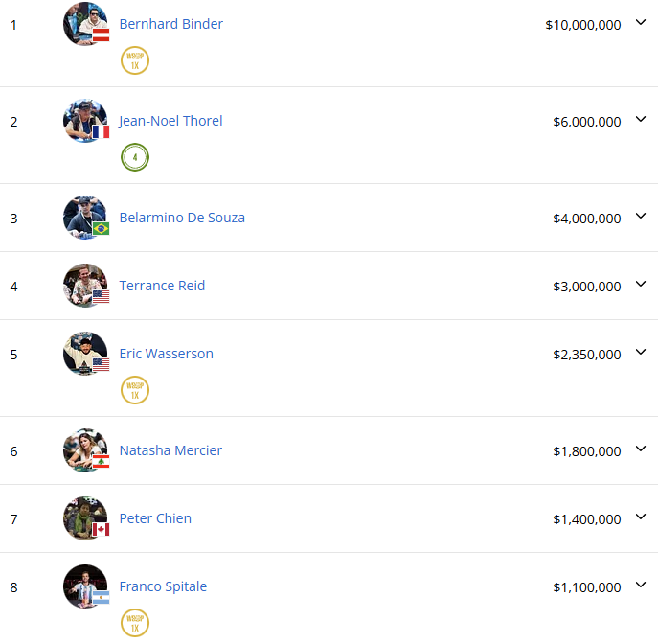Expand Terrance Reid's $3,000,000 row
Screen dimensions: 658x644
(x=641, y=285)
